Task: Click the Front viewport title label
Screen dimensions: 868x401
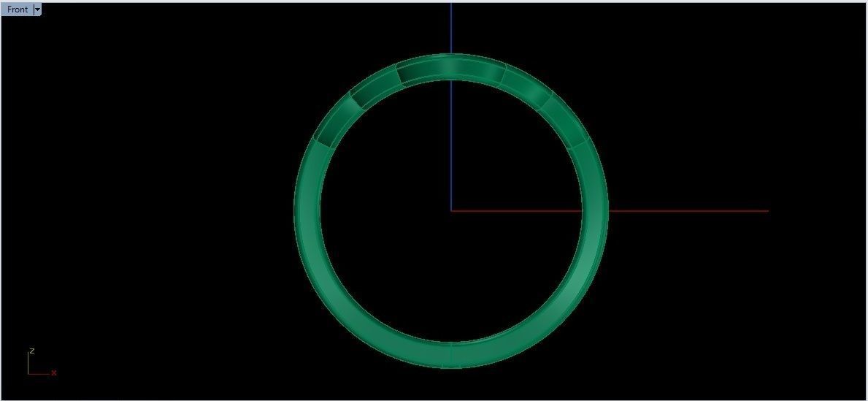Action: pyautogui.click(x=18, y=9)
